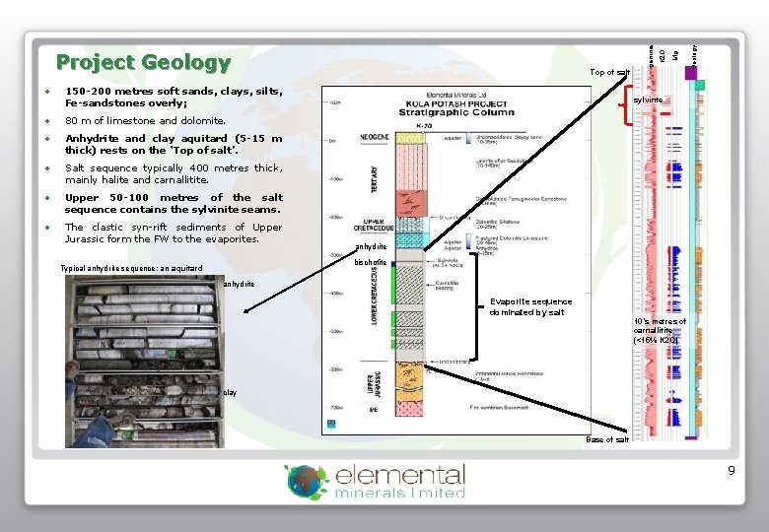769x532 pixels.
Task: Click the "bischofite" label by the column
Action: [x=371, y=263]
